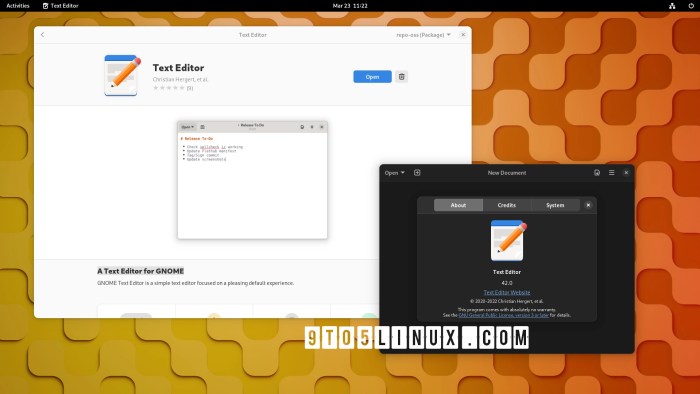Switch to the Credits tab
700x394 pixels.
click(507, 205)
